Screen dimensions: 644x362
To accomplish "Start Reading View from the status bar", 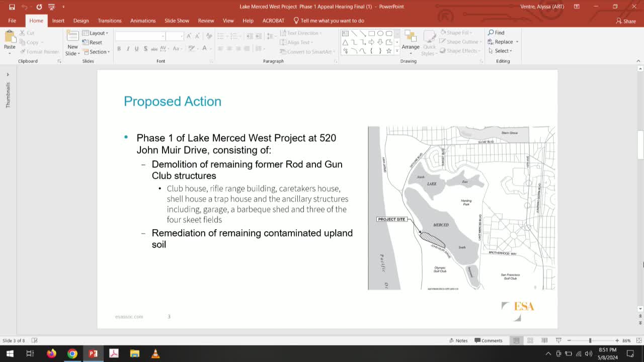I will [x=544, y=340].
